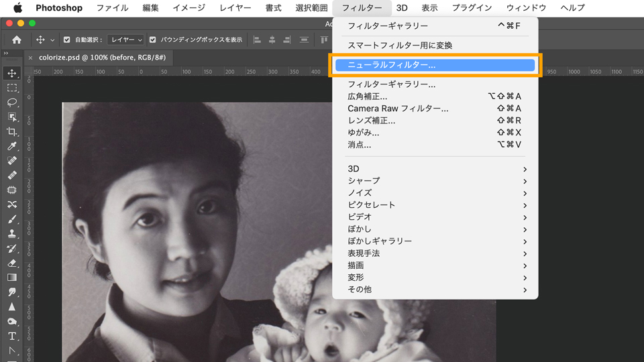
Task: Choose Camera Raw フィルター... entry
Action: coord(435,109)
